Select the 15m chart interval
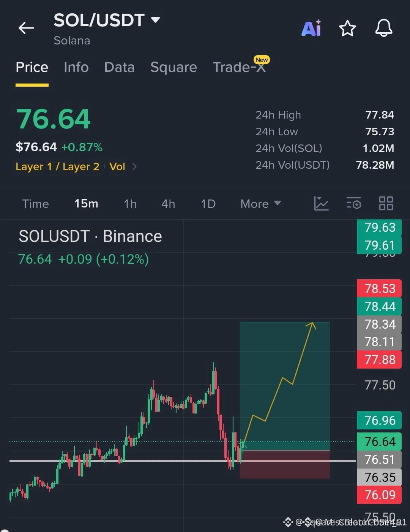Viewport: 410px width, 532px height. coord(86,204)
